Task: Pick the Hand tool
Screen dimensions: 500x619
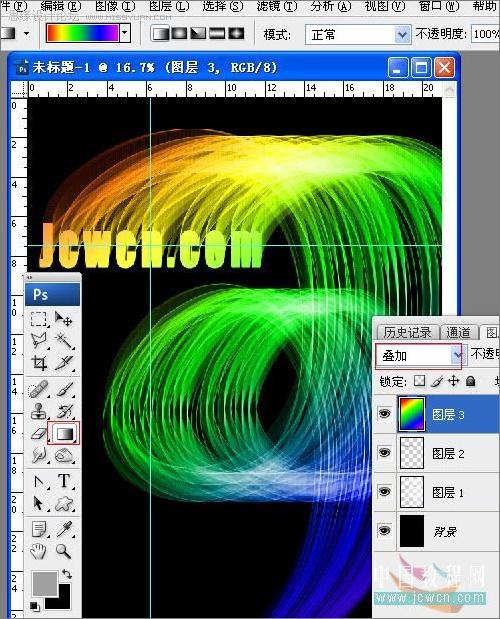Action: tap(39, 551)
